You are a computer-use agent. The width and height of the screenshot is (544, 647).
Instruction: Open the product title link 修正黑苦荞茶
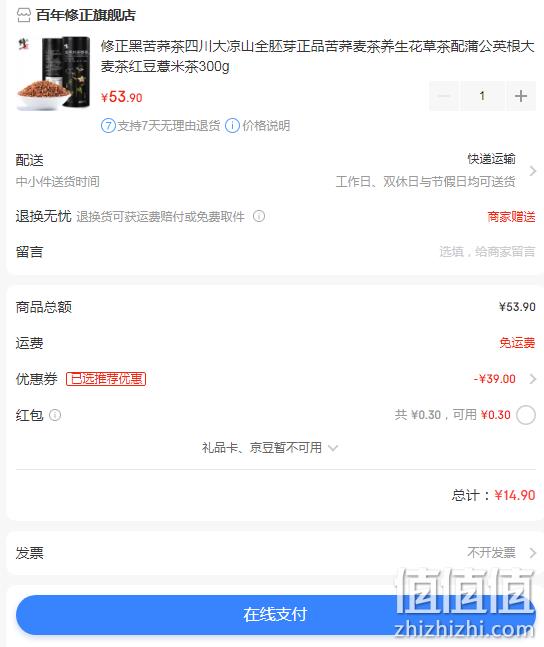(x=317, y=56)
